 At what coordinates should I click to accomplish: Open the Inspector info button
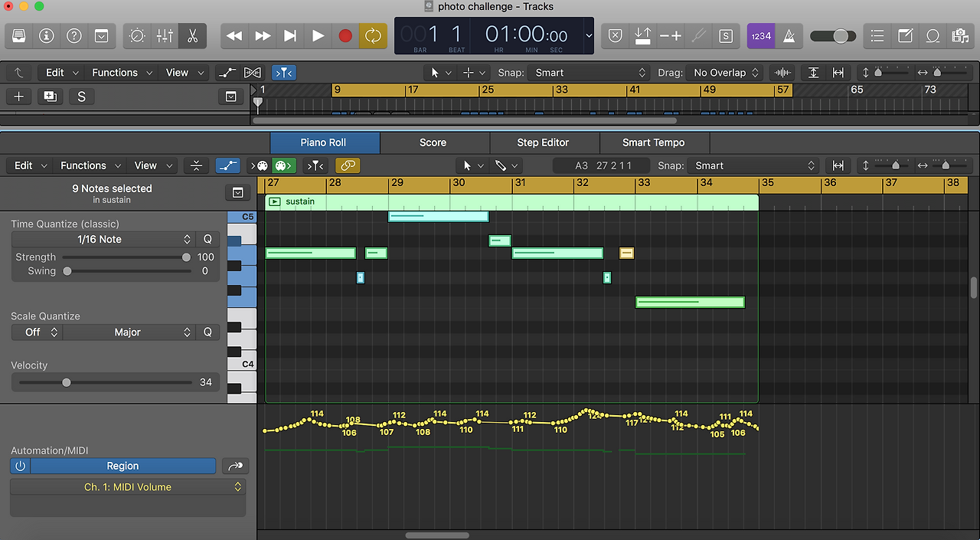coord(47,35)
